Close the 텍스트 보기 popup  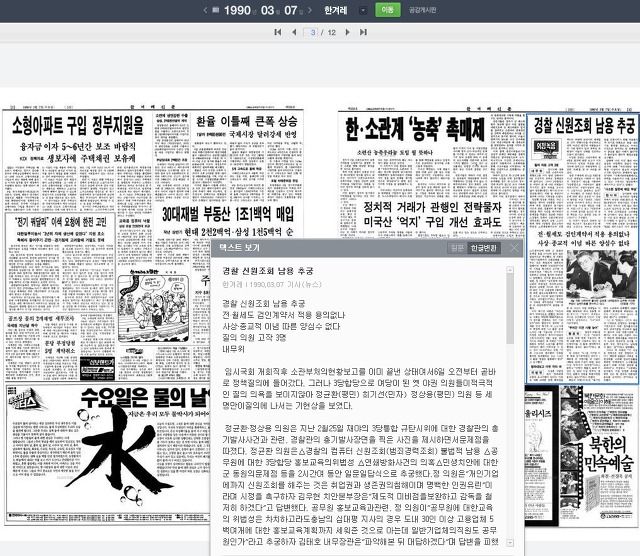pos(514,248)
